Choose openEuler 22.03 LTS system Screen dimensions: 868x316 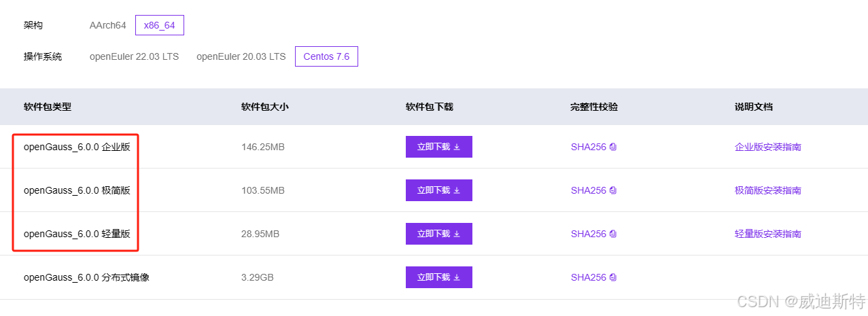coord(134,56)
